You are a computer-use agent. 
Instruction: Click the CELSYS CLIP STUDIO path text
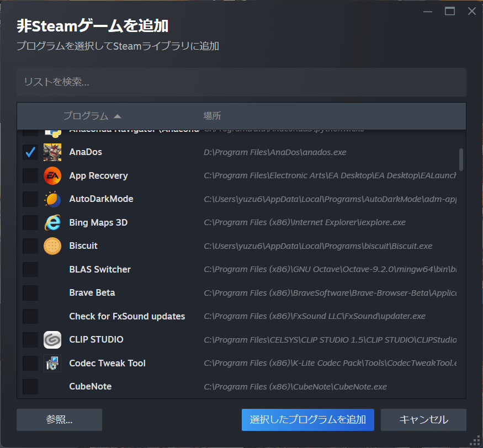pyautogui.click(x=330, y=340)
